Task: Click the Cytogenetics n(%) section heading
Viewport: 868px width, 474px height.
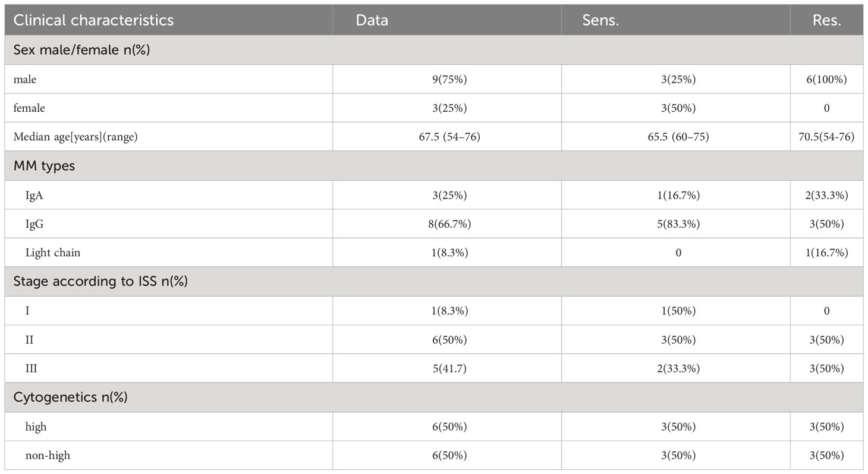Action: (71, 397)
